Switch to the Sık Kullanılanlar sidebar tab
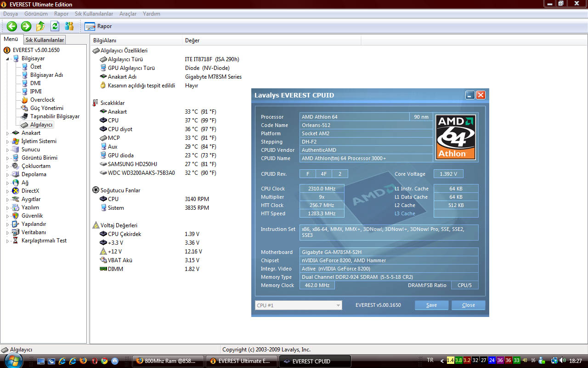 45,40
